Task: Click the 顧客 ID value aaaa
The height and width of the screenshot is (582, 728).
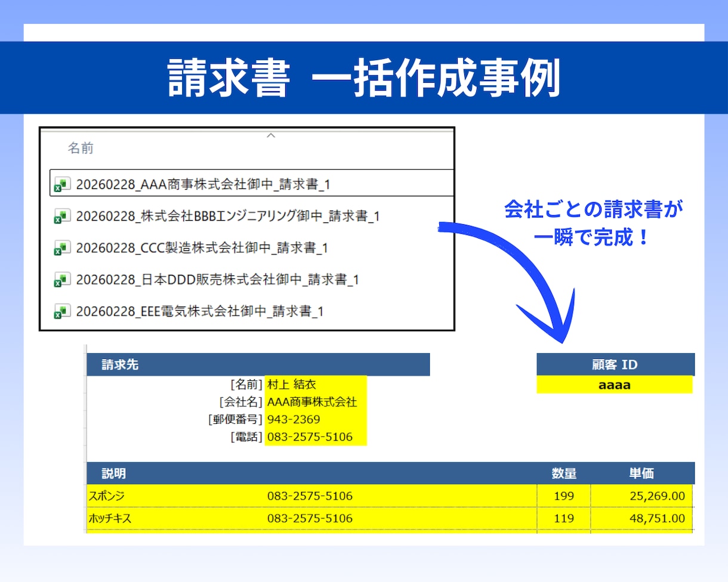Action: pos(615,385)
